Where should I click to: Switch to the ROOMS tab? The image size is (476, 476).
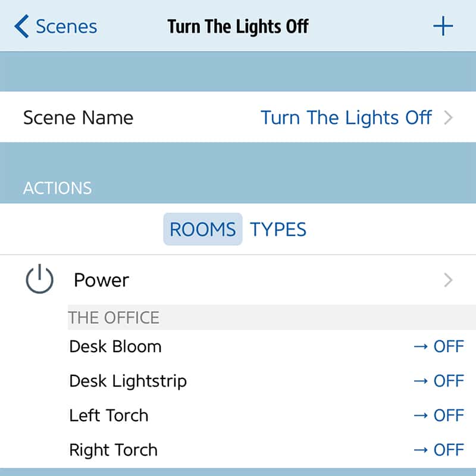pos(203,229)
